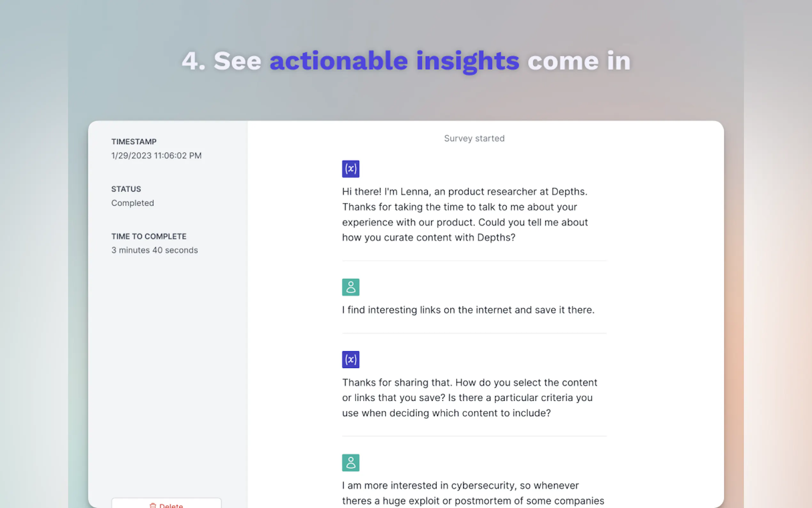The width and height of the screenshot is (812, 508).
Task: Click the user avatar above the cybersecurity reply
Action: [350, 463]
